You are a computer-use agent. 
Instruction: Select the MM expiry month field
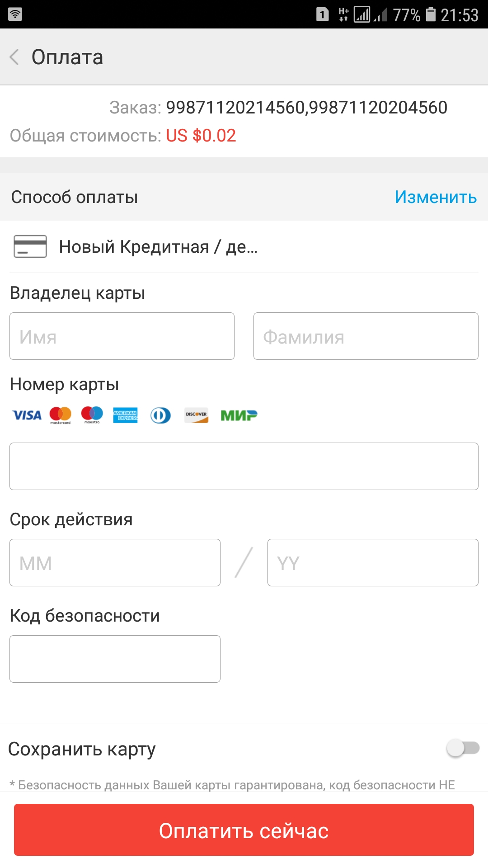(x=115, y=563)
